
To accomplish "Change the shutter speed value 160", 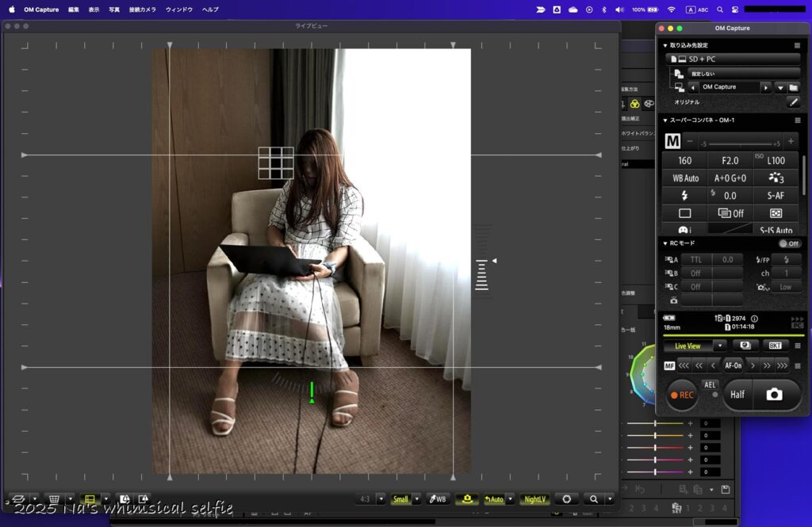I will [684, 161].
